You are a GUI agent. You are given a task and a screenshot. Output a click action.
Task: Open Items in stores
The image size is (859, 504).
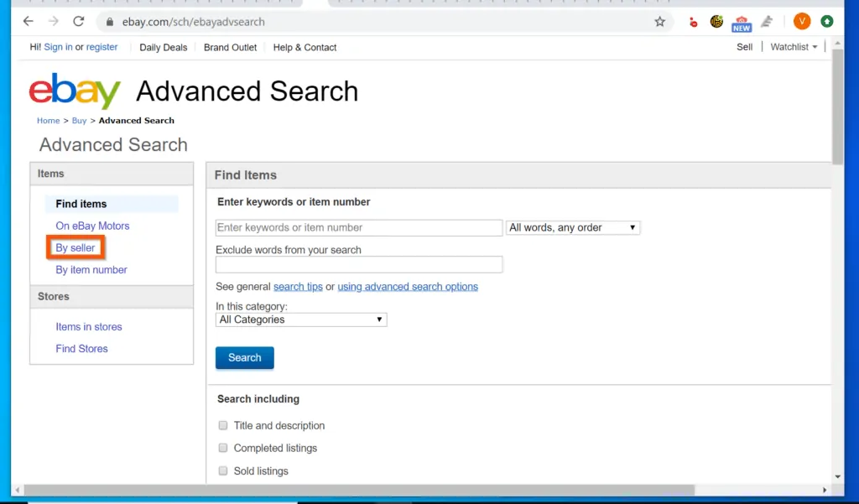point(89,326)
